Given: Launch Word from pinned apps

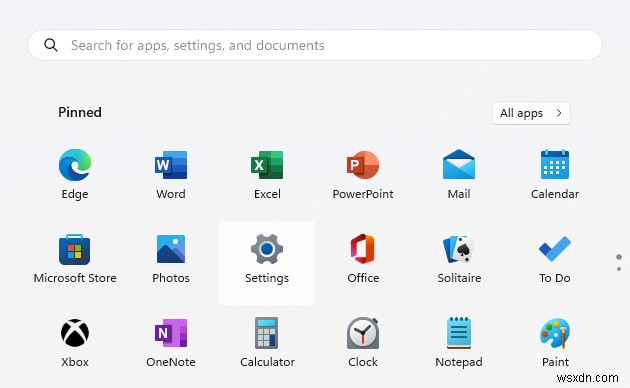Looking at the screenshot, I should tap(171, 165).
